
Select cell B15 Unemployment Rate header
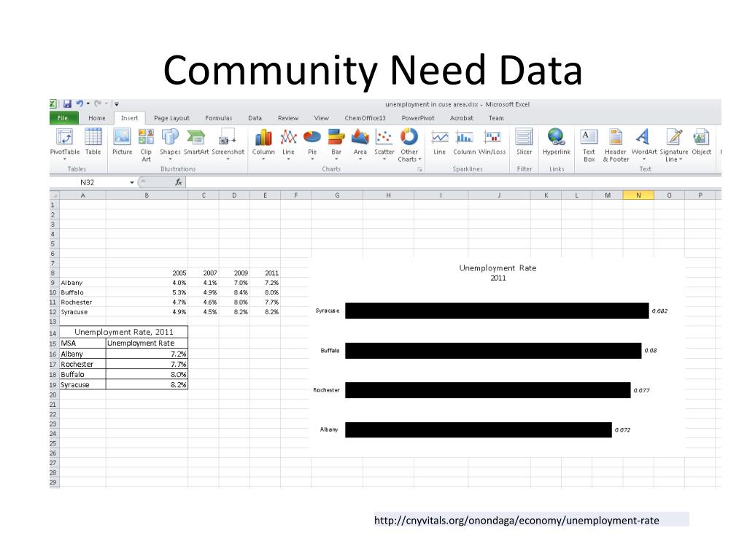pyautogui.click(x=147, y=343)
